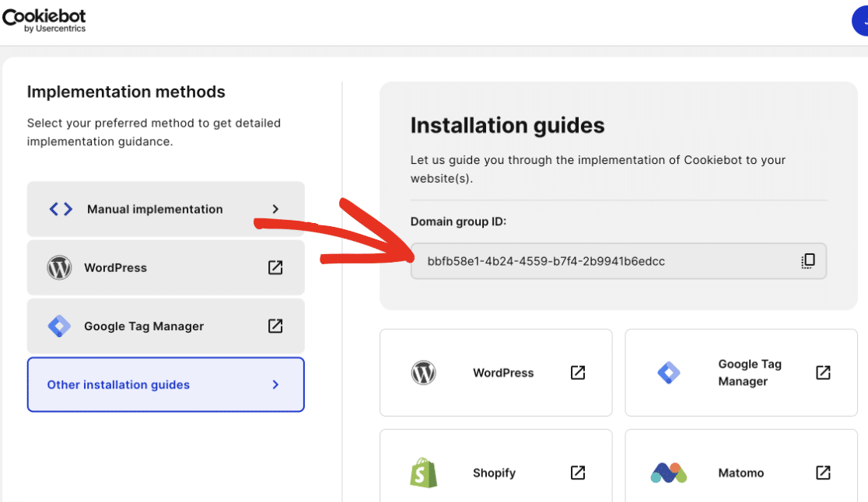The width and height of the screenshot is (868, 502).
Task: Open Google Tag Manager card external link icon
Action: point(823,373)
